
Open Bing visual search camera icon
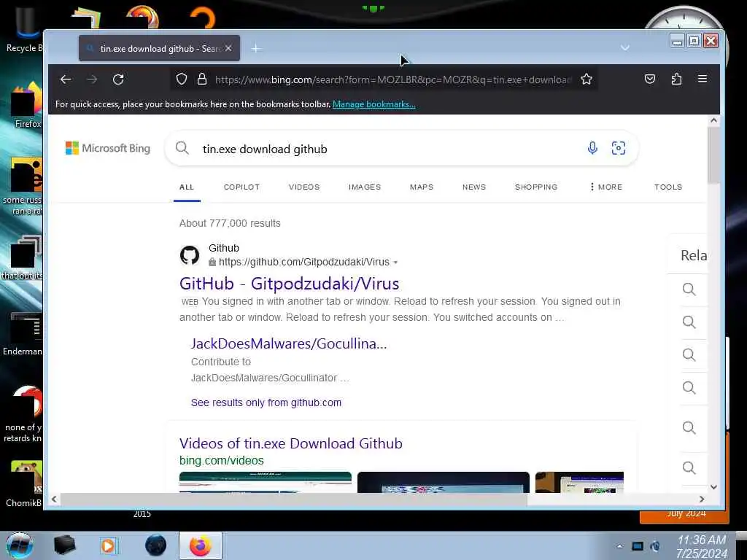[619, 148]
